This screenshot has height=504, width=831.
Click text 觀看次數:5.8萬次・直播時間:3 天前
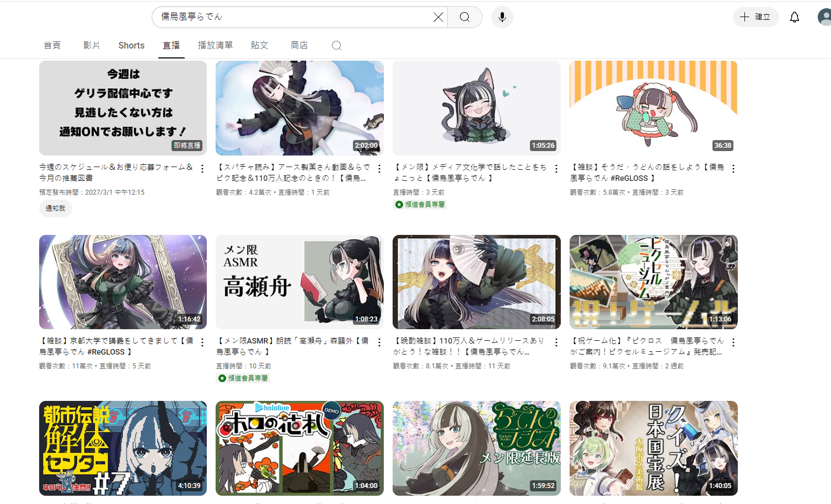click(627, 192)
